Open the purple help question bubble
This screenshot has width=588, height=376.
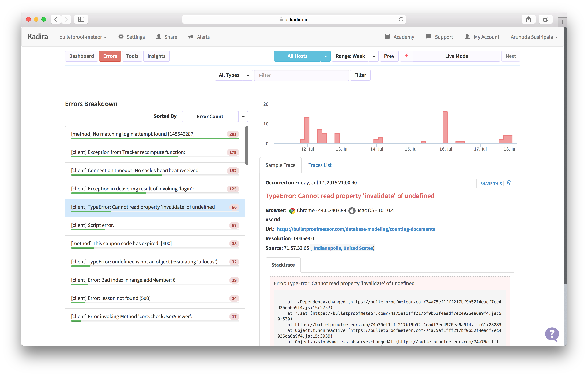552,334
